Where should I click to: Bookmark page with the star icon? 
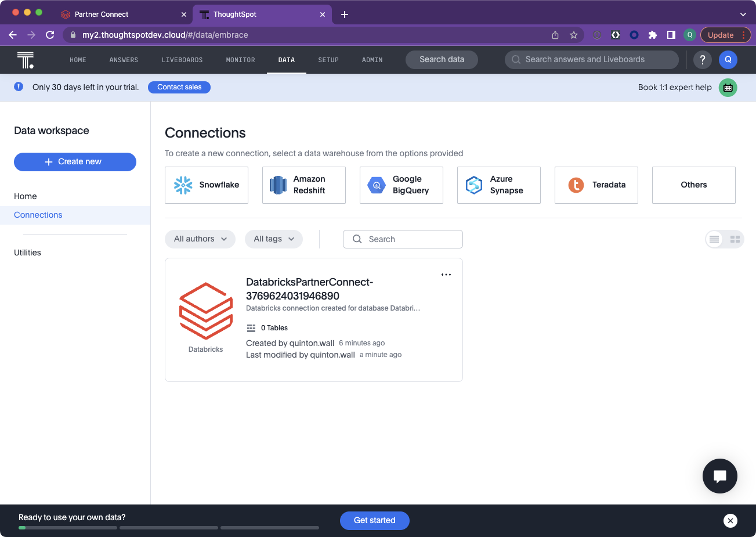[574, 35]
